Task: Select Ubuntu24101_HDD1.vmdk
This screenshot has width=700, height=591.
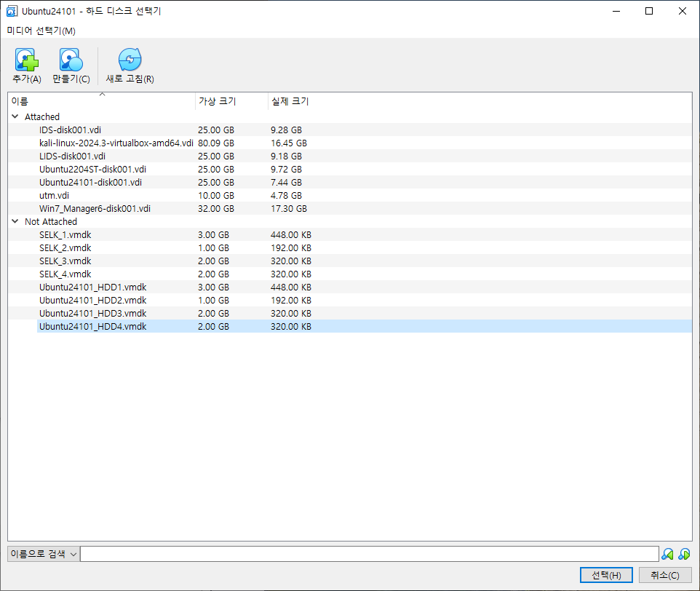Action: [x=93, y=287]
